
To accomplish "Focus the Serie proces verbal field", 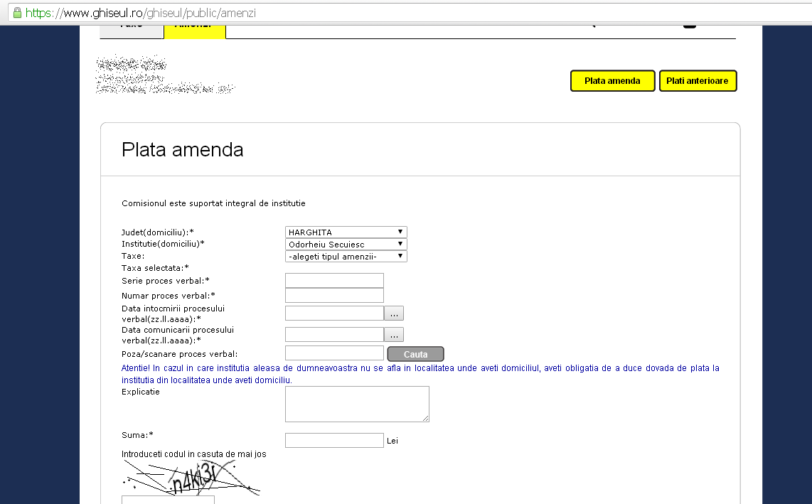I will (334, 281).
